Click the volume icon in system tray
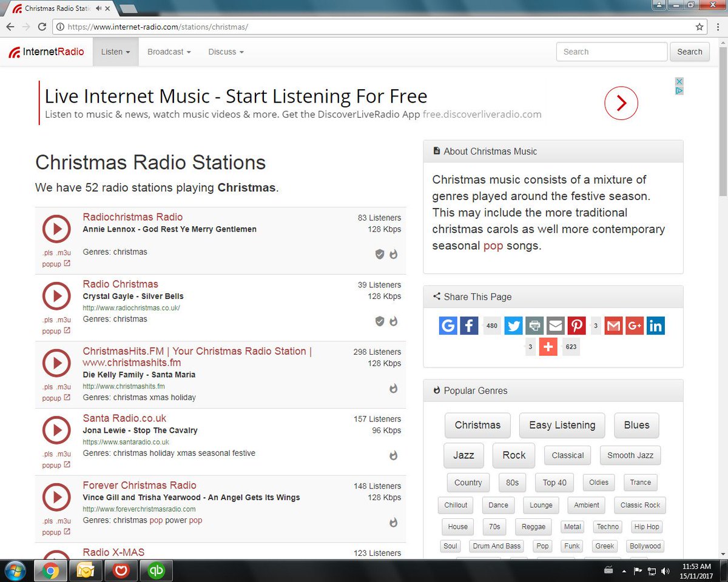 point(666,571)
